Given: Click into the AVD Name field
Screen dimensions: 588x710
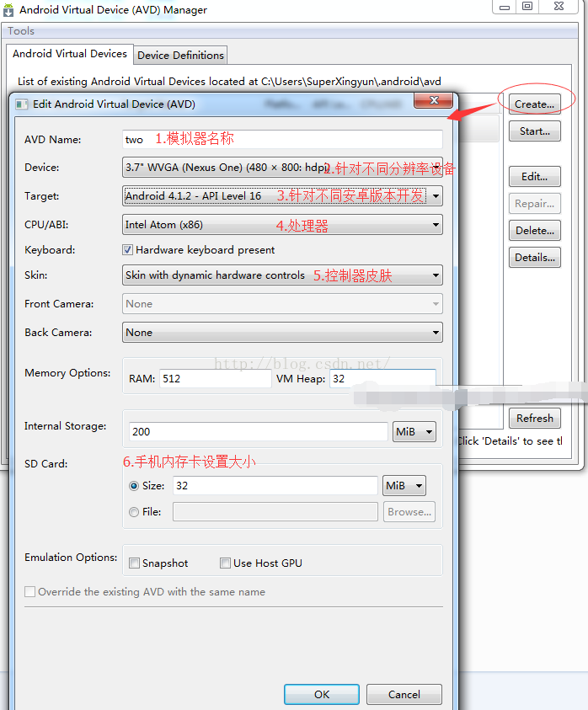Looking at the screenshot, I should coord(282,139).
